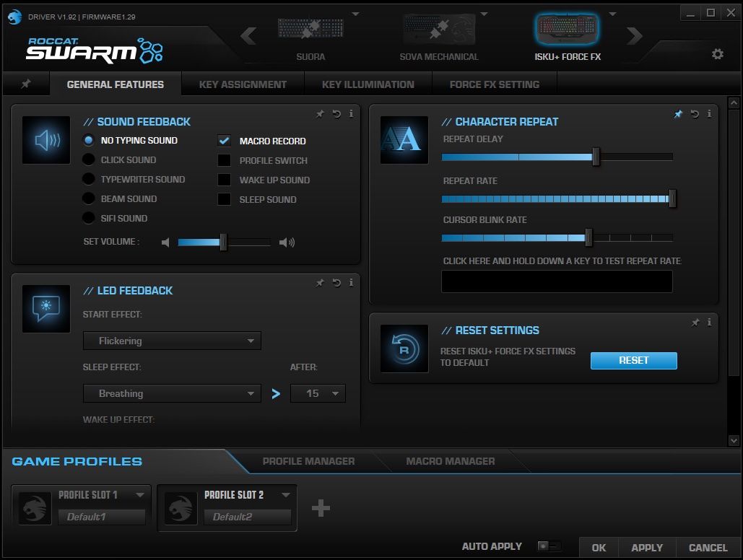Screen dimensions: 743x560
Task: Undo changes in LED Feedback panel
Action: [336, 283]
